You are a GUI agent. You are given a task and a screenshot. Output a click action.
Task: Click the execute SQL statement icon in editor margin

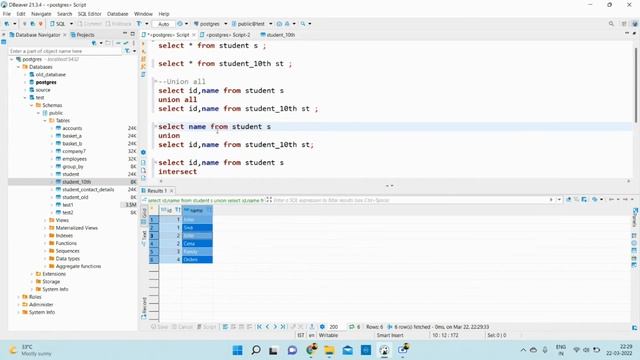pyautogui.click(x=144, y=44)
